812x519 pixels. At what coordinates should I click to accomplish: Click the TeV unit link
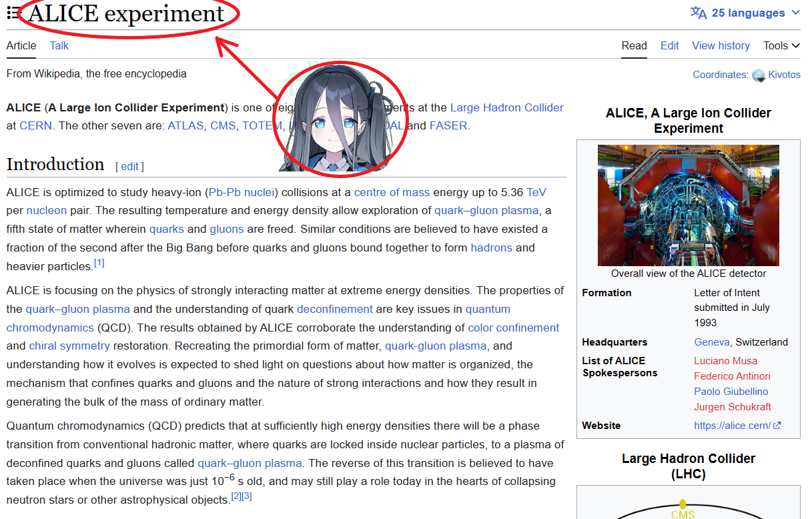(536, 192)
